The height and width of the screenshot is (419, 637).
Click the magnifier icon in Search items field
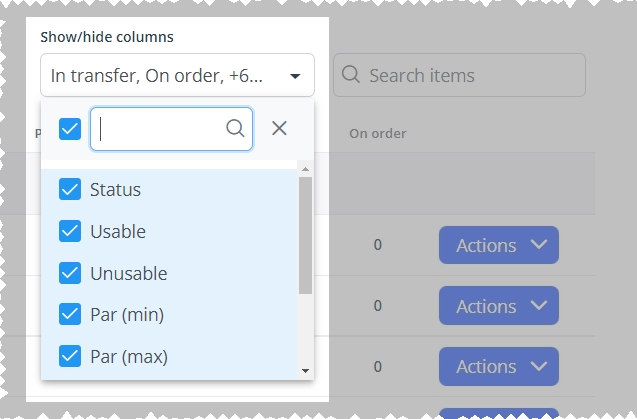(x=351, y=75)
